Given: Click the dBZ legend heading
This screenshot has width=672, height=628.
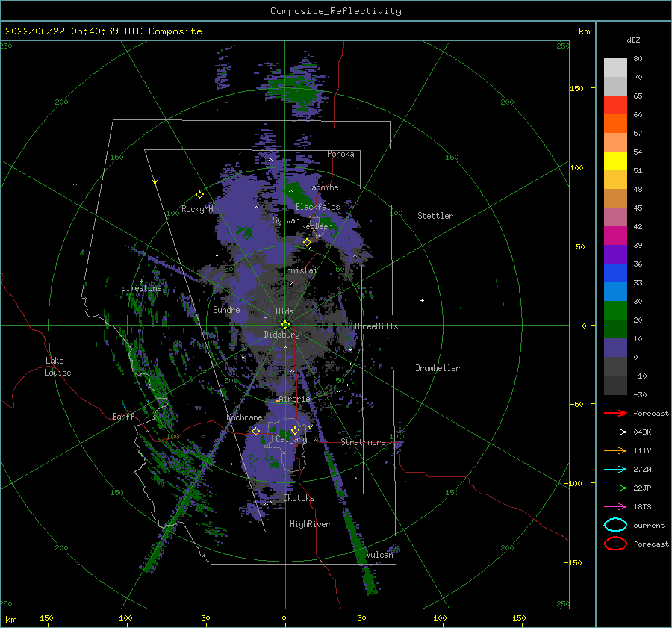Looking at the screenshot, I should pos(633,40).
